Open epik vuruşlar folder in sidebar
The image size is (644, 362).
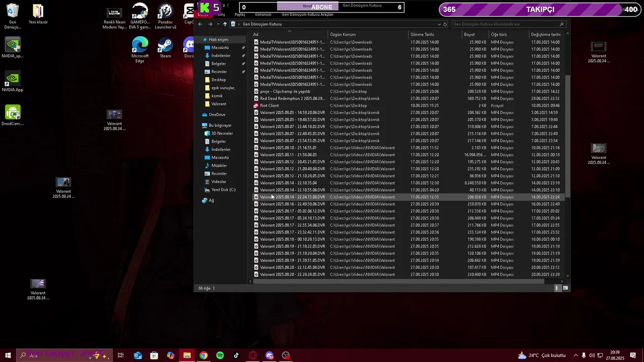[223, 88]
